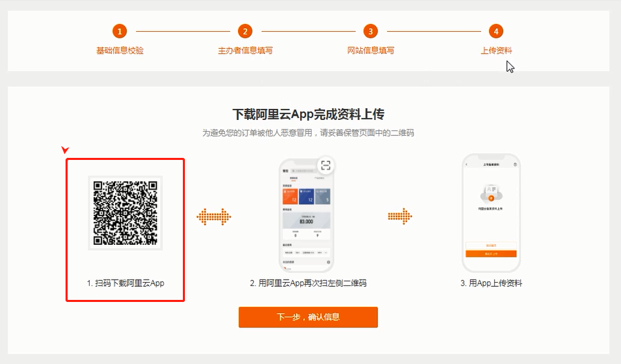621x364 pixels.
Task: Go to the 主办者信息填写 step
Action: click(x=245, y=50)
